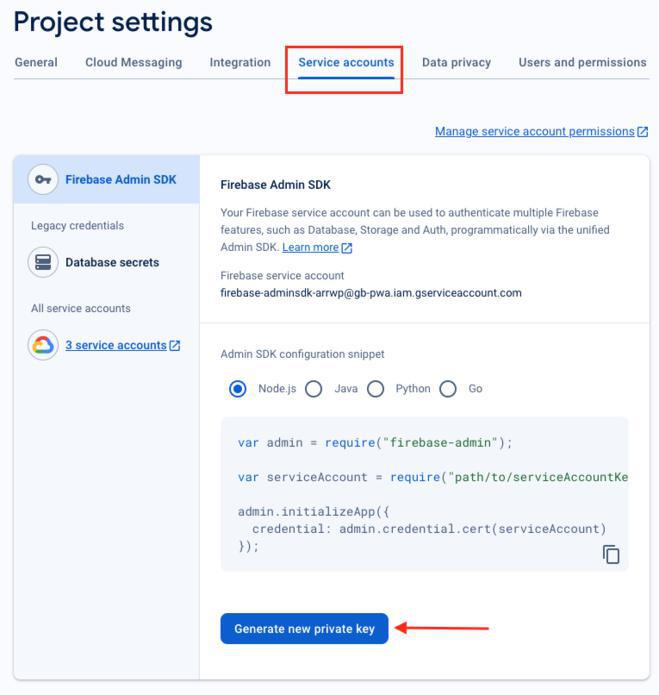The width and height of the screenshot is (659, 695).
Task: Open the 3 service accounts link
Action: [x=116, y=346]
